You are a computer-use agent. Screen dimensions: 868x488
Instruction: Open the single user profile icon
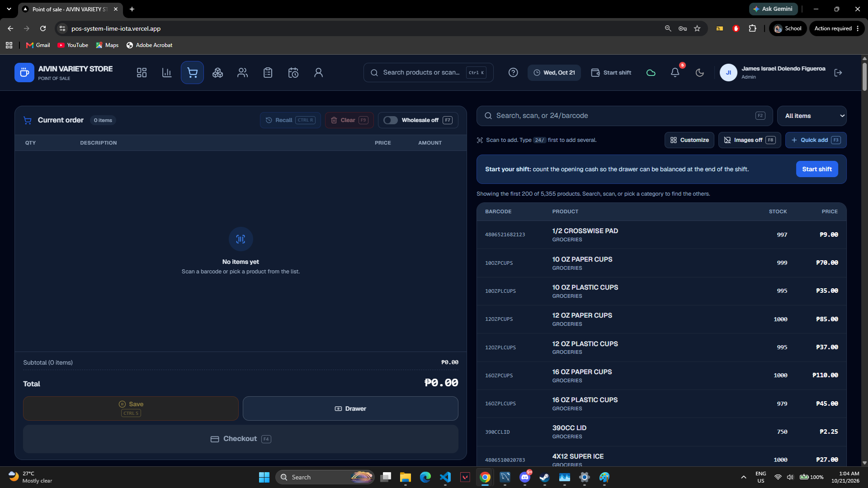pyautogui.click(x=319, y=73)
